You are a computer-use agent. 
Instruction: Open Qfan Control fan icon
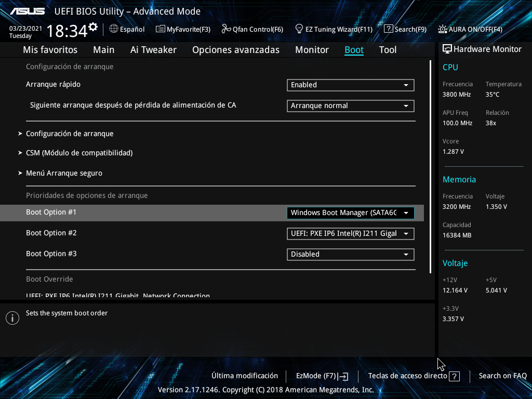point(226,29)
